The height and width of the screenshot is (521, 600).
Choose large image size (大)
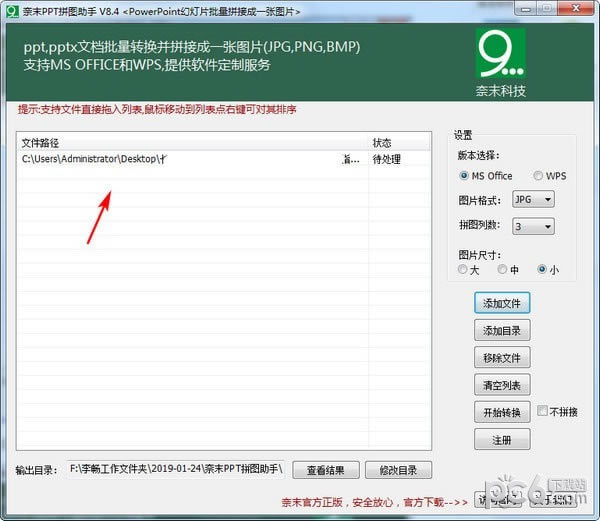pyautogui.click(x=462, y=269)
